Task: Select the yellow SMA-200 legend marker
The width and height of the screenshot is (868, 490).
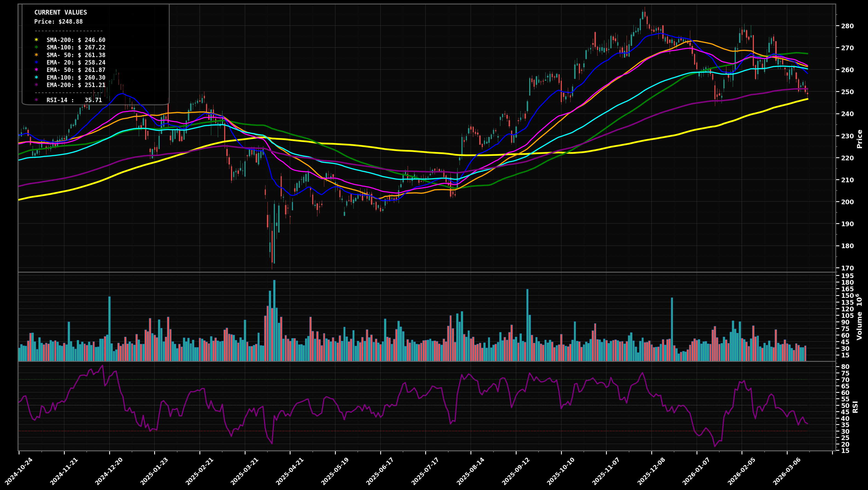Action: 37,40
